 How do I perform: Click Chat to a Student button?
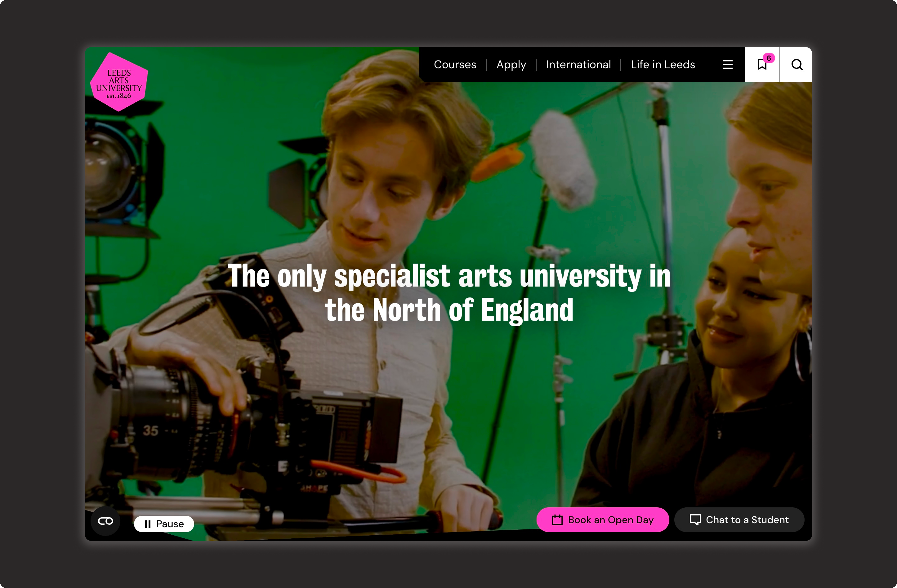(x=739, y=520)
